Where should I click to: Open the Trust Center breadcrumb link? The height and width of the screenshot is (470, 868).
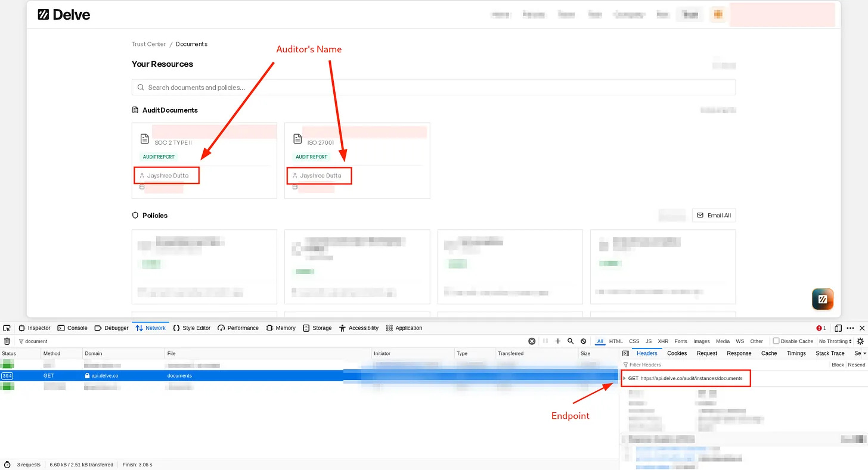148,44
